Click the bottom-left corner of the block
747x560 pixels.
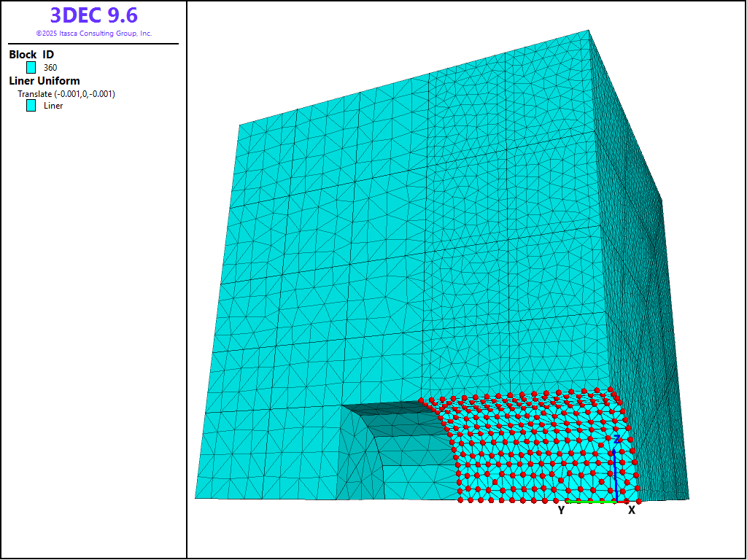[196, 498]
